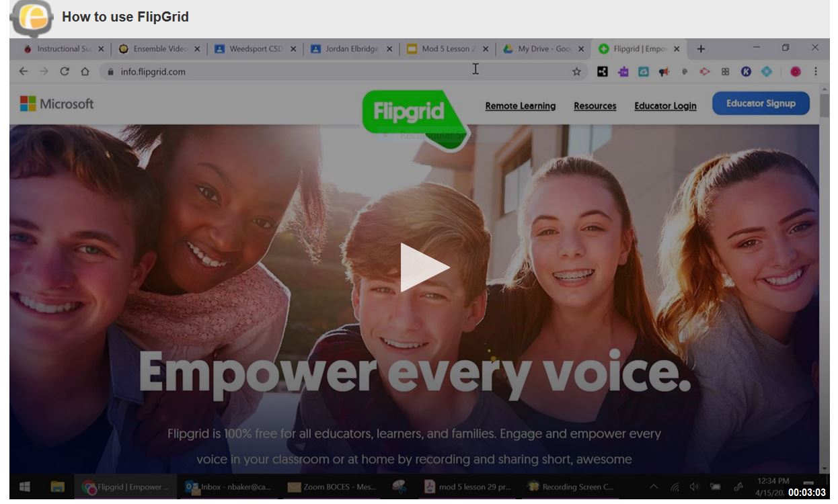
Task: Open File Explorer from the taskbar
Action: point(57,487)
